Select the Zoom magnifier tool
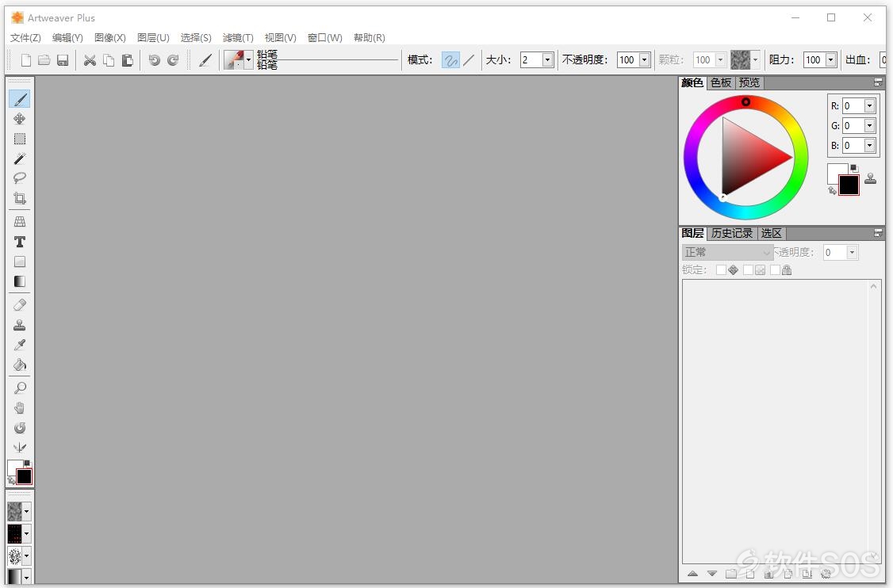The image size is (893, 588). pyautogui.click(x=20, y=388)
